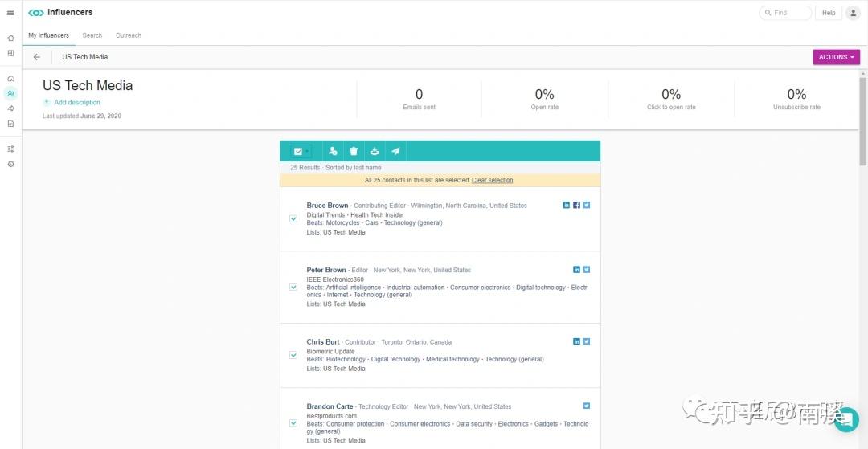Open Bruce Brown's Twitter icon
This screenshot has height=449, width=868.
click(586, 205)
